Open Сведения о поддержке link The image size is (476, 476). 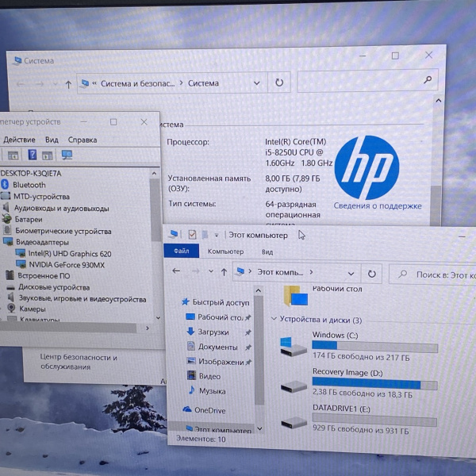tap(378, 205)
